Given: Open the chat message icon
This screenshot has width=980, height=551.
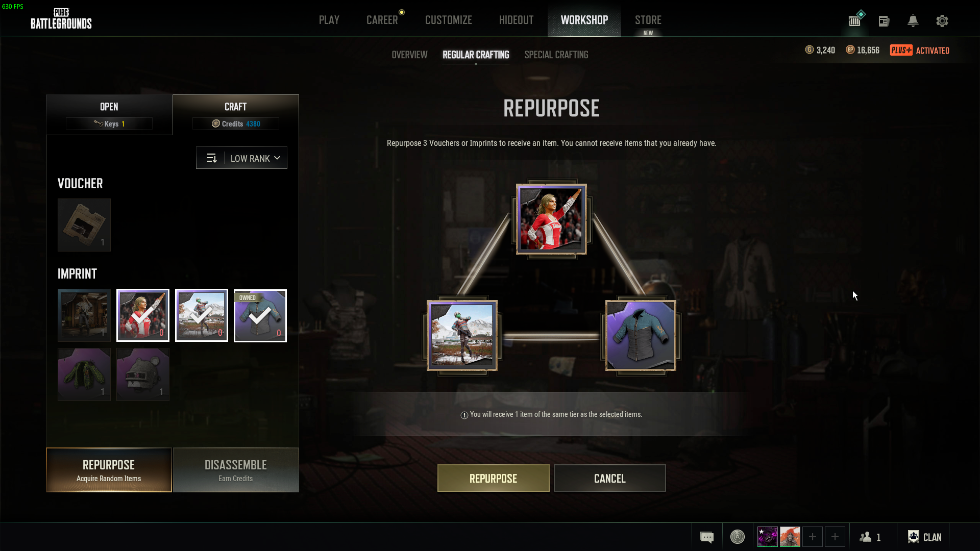Looking at the screenshot, I should coord(706,537).
